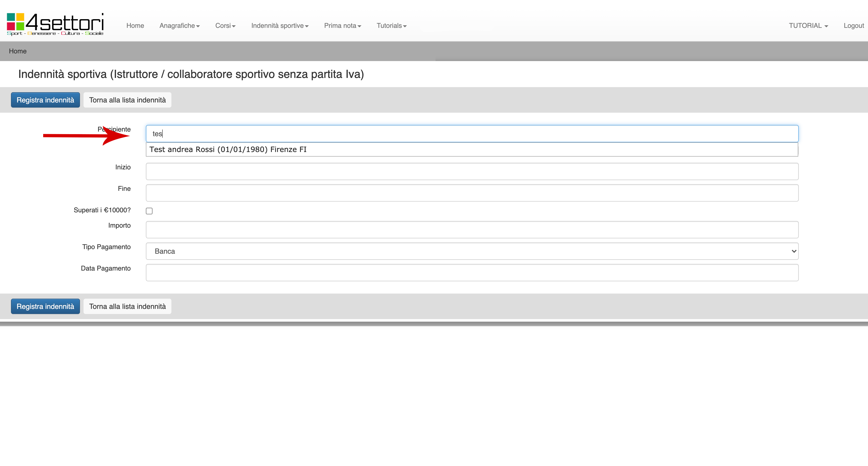
Task: Open the Tipo Pagamento Banca select
Action: coord(472,251)
